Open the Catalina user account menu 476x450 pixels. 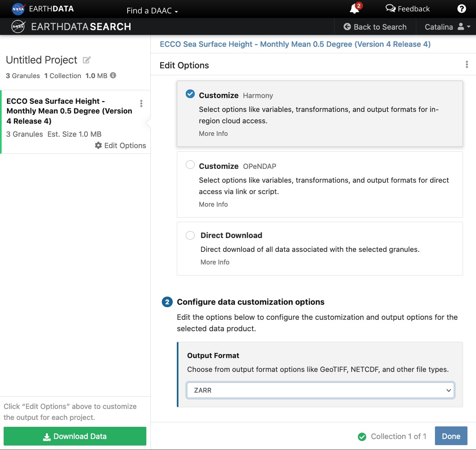coord(447,27)
